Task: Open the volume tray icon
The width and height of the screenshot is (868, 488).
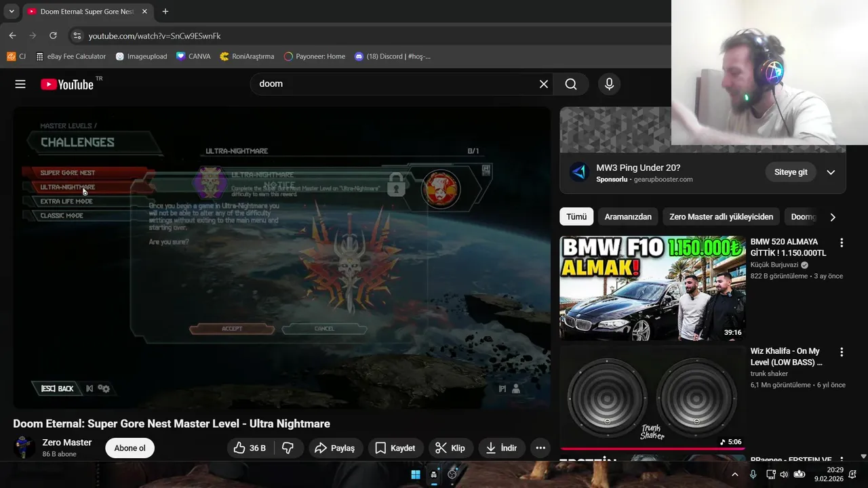Action: [x=784, y=474]
